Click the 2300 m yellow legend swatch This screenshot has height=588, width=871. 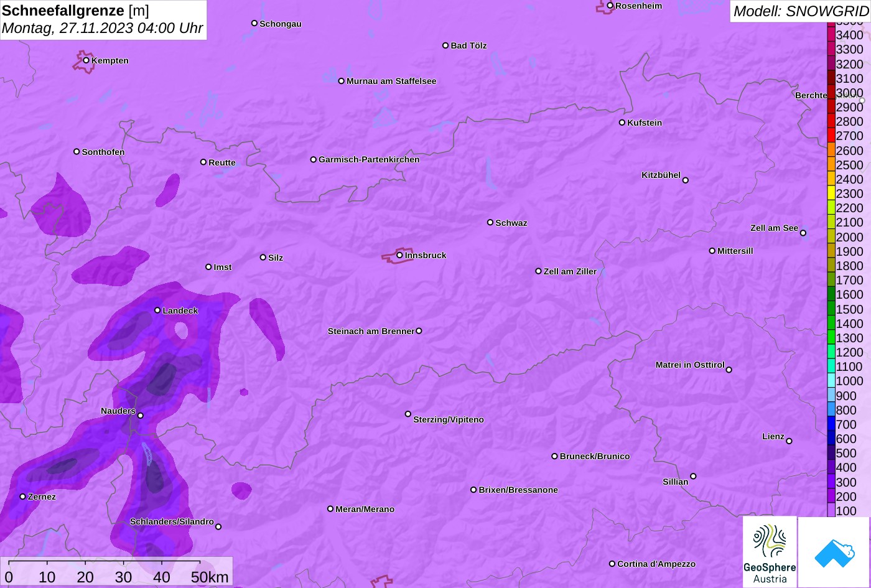click(831, 194)
